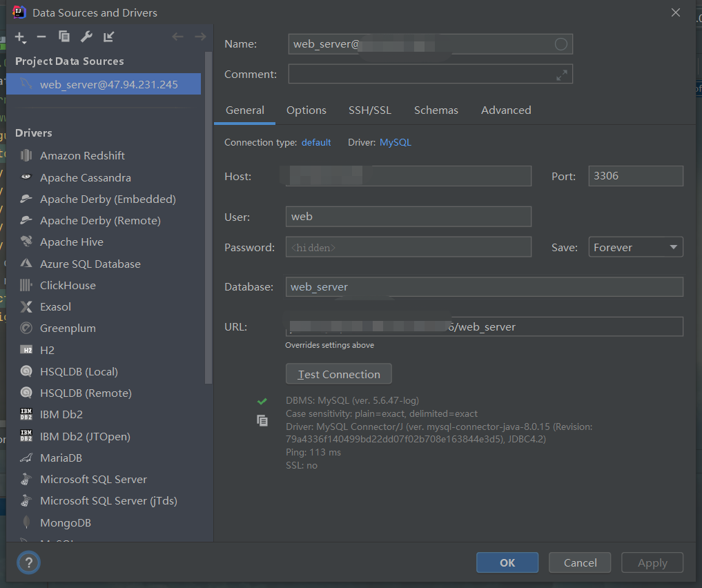Click the Database field web_server

click(x=485, y=287)
